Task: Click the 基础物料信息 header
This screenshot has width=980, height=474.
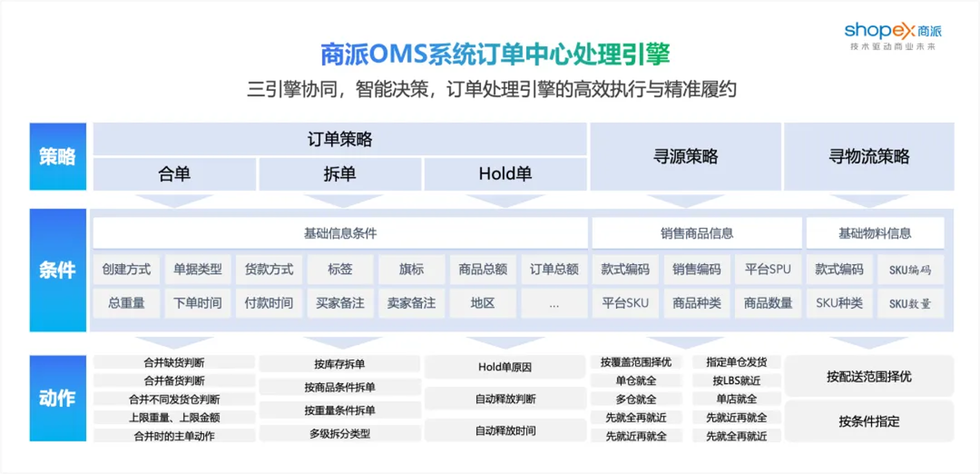Action: 875,233
